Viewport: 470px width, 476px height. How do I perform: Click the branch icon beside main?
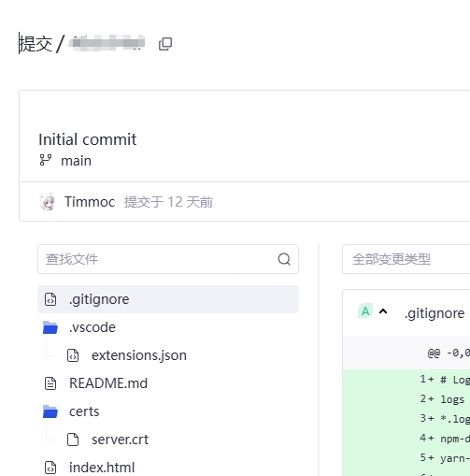point(46,160)
